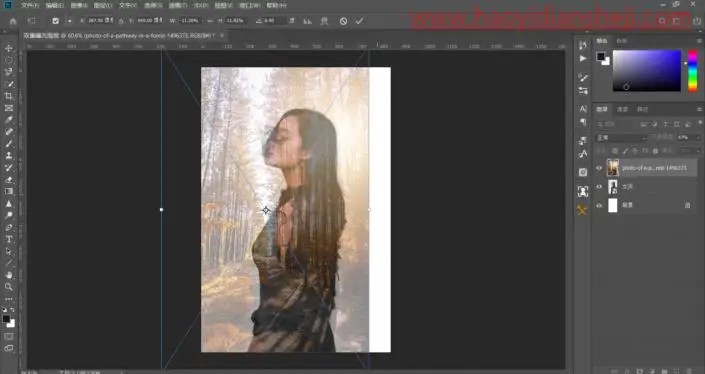This screenshot has width=705, height=374.
Task: Switch to the 色板 swatches tab
Action: [622, 41]
